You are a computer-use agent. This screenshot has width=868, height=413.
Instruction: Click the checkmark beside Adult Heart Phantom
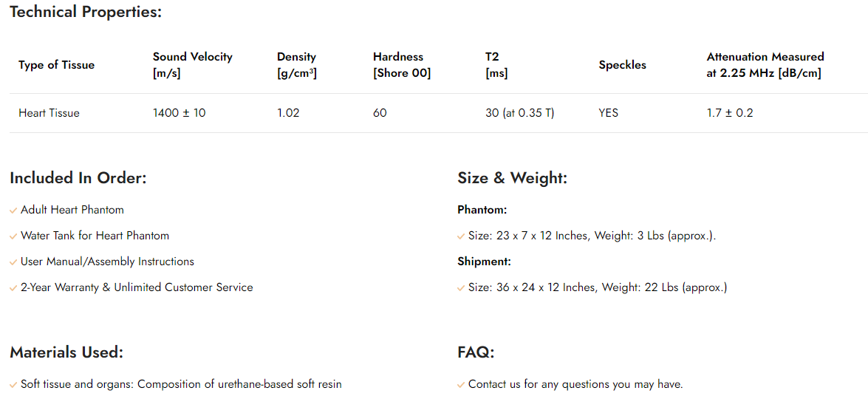click(x=13, y=211)
